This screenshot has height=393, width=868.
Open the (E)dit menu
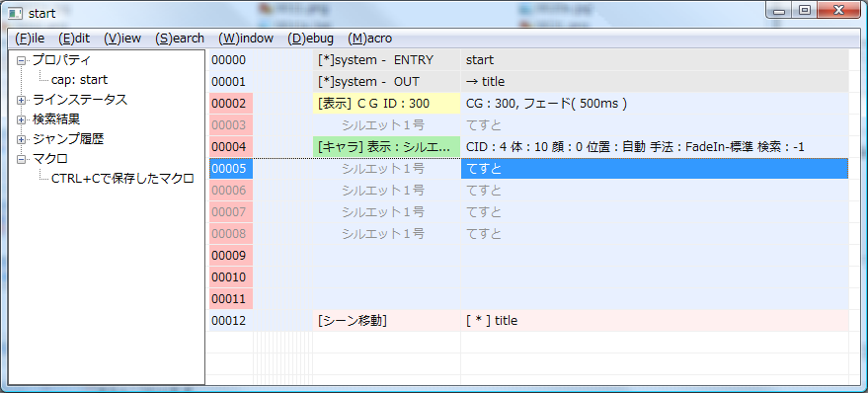tap(74, 39)
